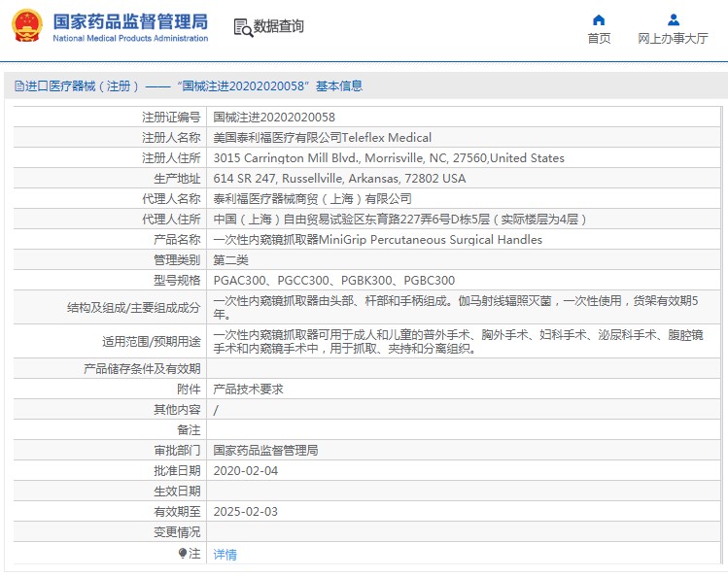The image size is (728, 577).
Task: Click the 变更情况 label
Action: coord(177,532)
